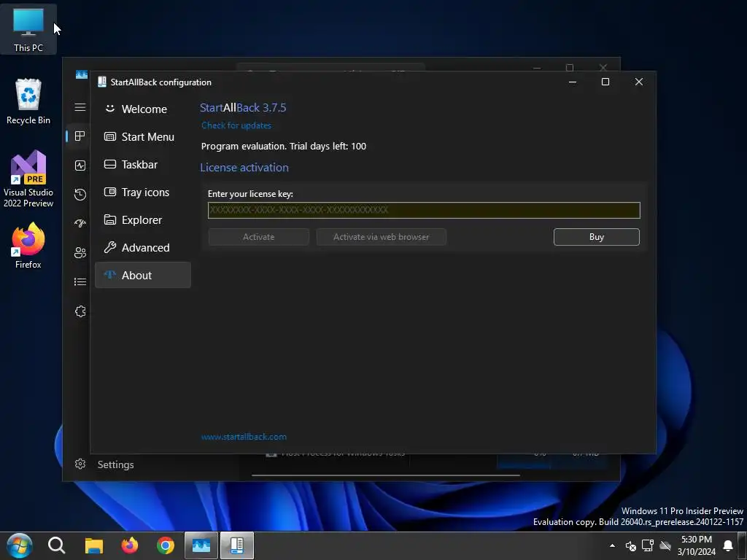Select Task Manager Details list icon
Screen dimensions: 747x560
pos(80,282)
